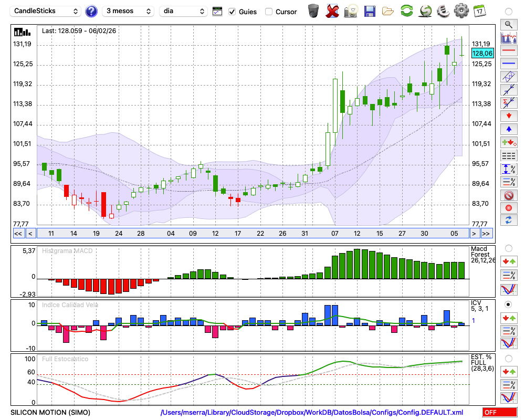The image size is (525, 420).
Task: Open the 3 mesos period dropdown
Action: (x=129, y=11)
